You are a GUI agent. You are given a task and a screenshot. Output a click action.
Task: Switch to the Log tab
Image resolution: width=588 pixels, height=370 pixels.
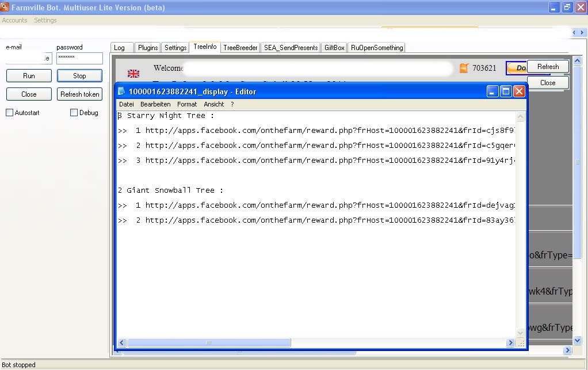pos(122,48)
